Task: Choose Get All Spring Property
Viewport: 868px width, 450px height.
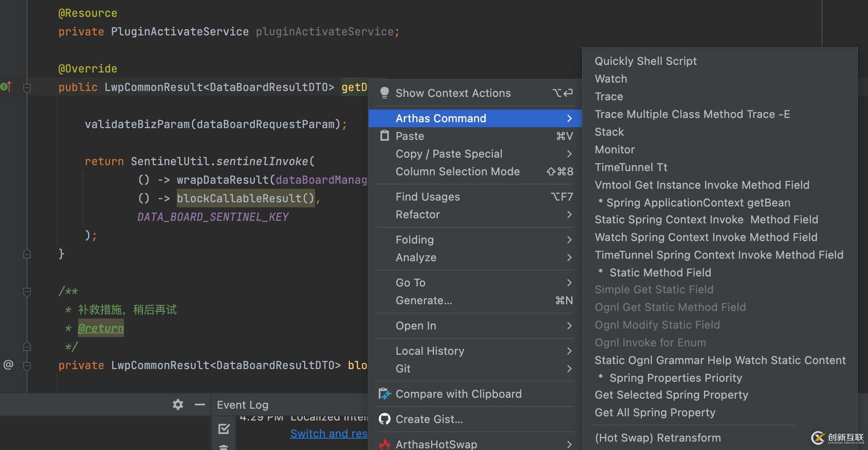Action: point(655,412)
